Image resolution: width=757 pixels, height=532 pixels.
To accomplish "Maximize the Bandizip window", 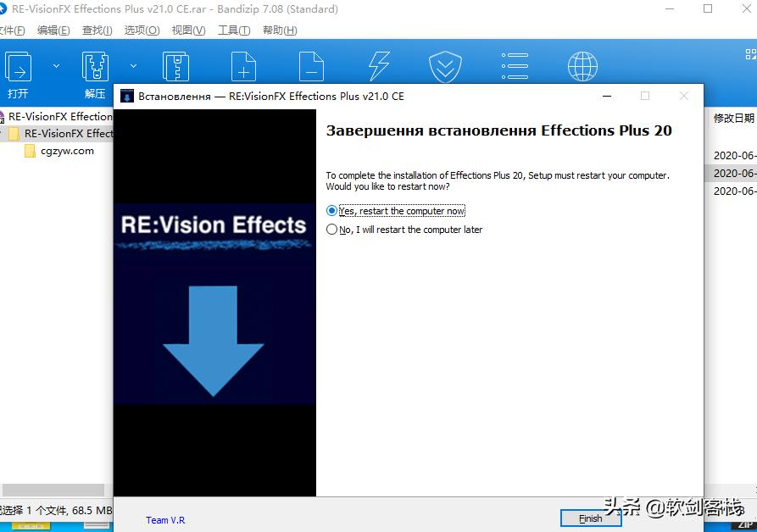I will [x=708, y=8].
